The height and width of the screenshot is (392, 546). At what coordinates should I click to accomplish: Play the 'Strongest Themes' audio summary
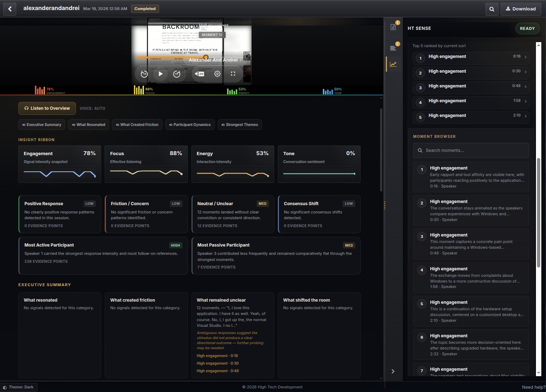pyautogui.click(x=239, y=125)
